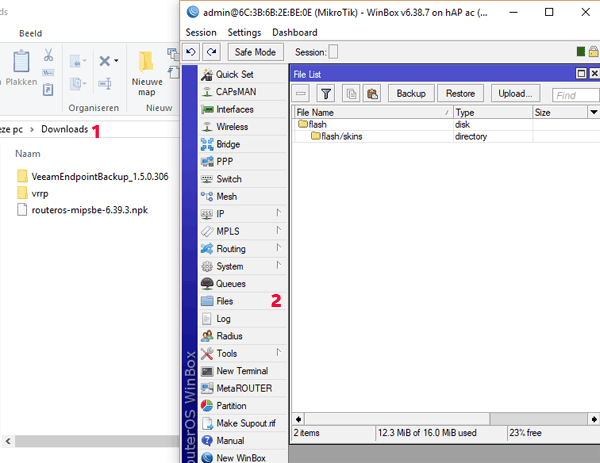
Task: Open Queues in sidebar
Action: click(243, 284)
